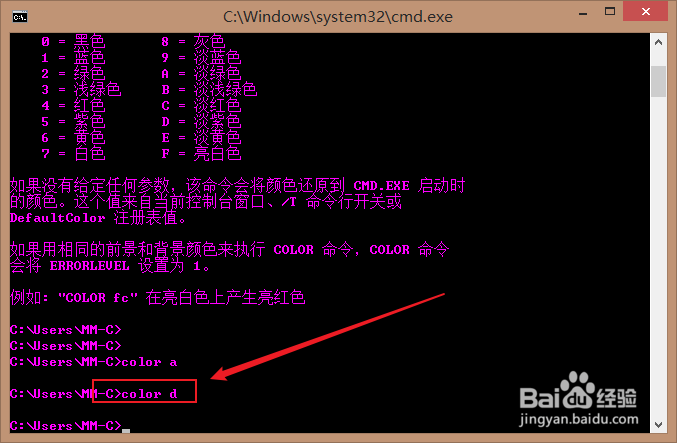Click the "0 = 黑色" color entry
The width and height of the screenshot is (677, 443).
[73, 42]
